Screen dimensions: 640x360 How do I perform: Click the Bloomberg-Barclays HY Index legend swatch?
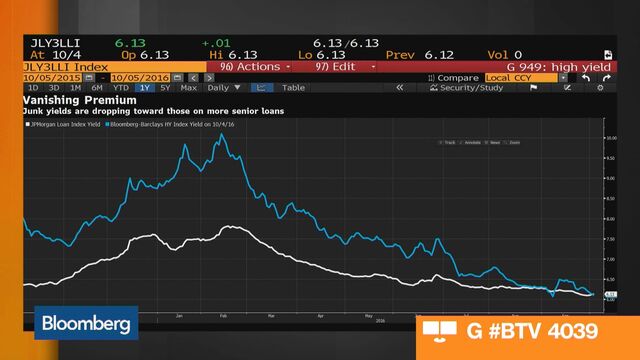107,124
